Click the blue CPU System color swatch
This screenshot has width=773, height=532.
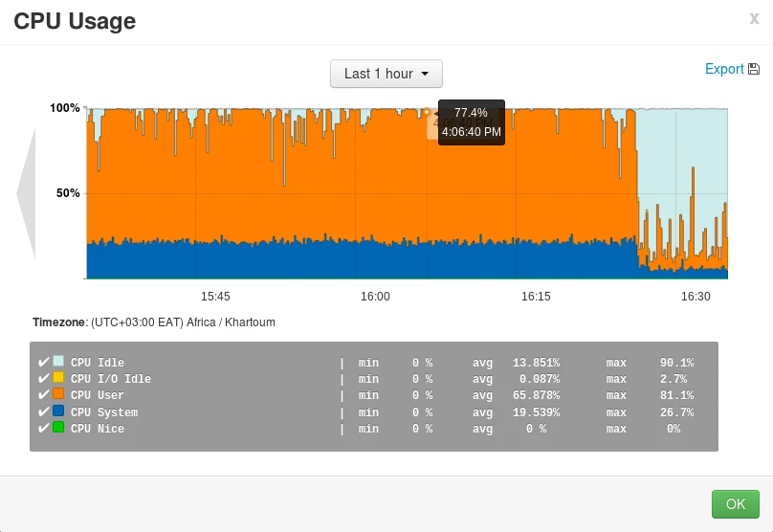[58, 410]
